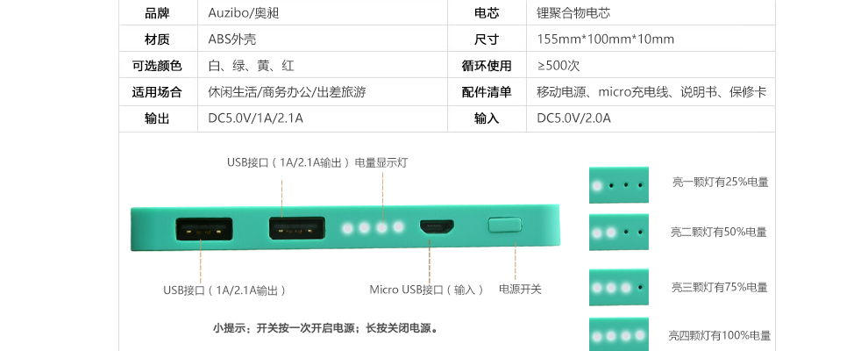Click the 155mm*100mm*10mm size cell

pos(606,39)
